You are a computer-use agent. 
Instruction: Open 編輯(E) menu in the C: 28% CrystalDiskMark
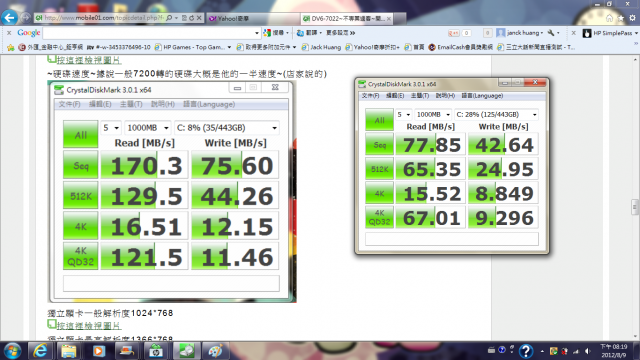point(395,96)
